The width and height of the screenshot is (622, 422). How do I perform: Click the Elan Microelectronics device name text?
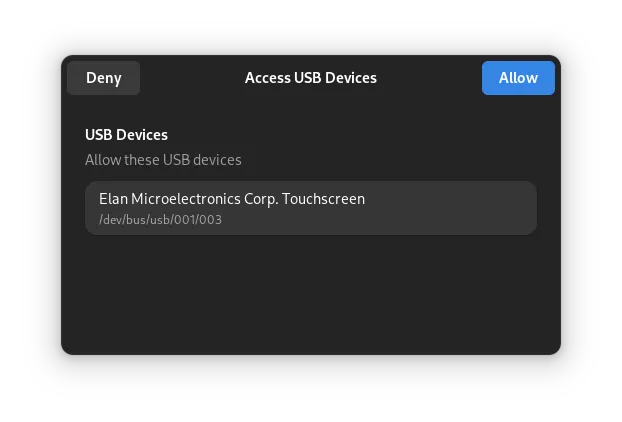click(231, 199)
